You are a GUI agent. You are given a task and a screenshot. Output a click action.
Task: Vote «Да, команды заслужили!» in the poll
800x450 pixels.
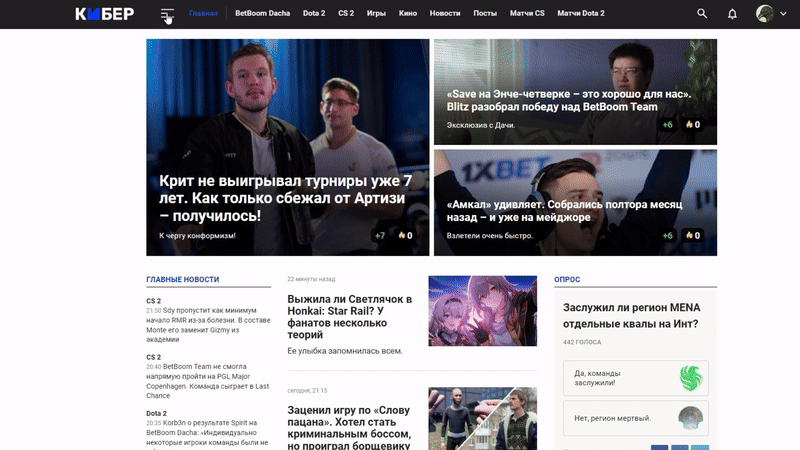pos(636,378)
